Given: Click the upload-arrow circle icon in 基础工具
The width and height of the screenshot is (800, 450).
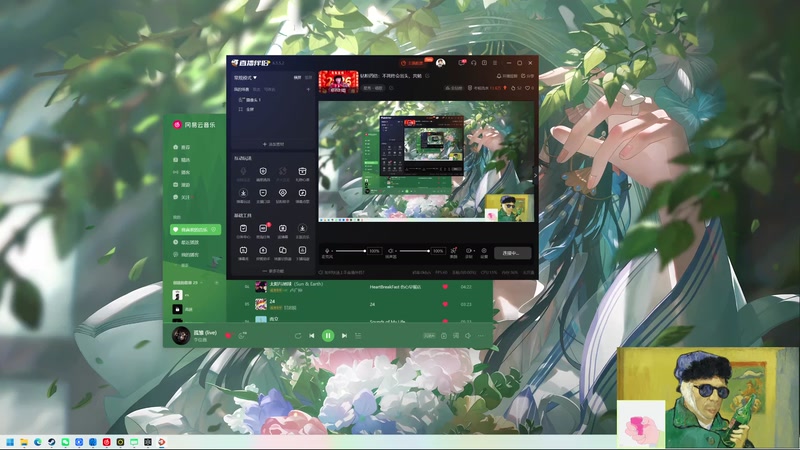Looking at the screenshot, I should click(x=263, y=250).
